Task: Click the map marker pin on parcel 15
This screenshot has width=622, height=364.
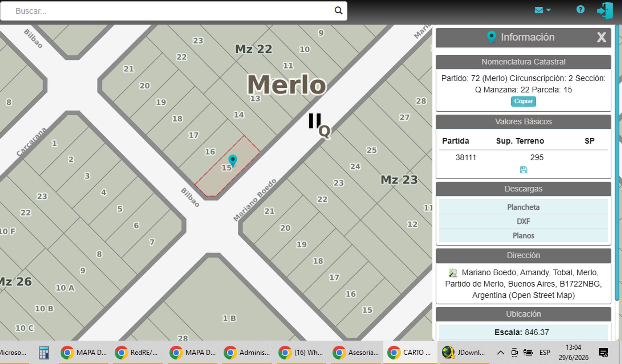Action: point(233,160)
